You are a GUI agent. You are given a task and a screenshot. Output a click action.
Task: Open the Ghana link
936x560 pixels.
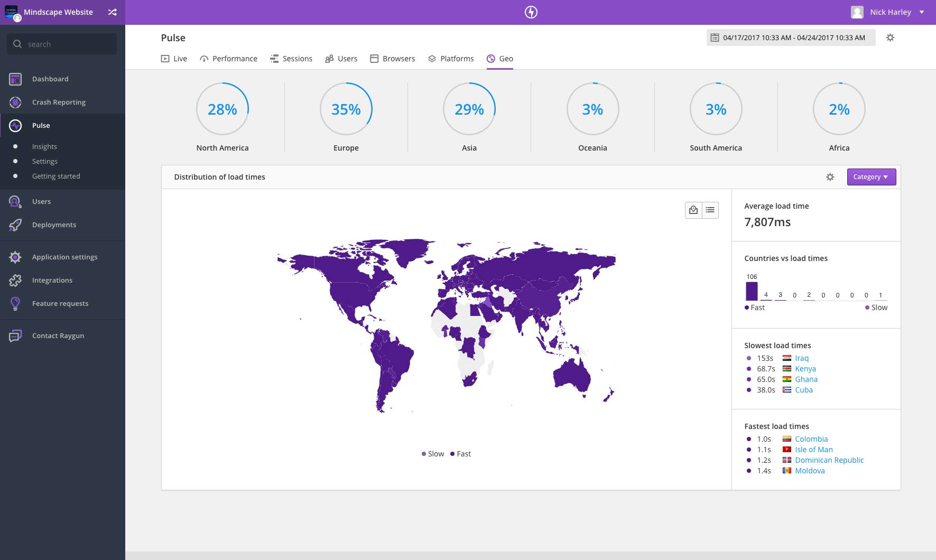(807, 379)
